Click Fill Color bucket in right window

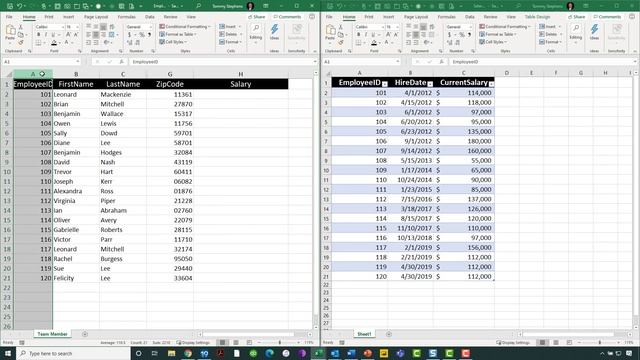point(374,42)
